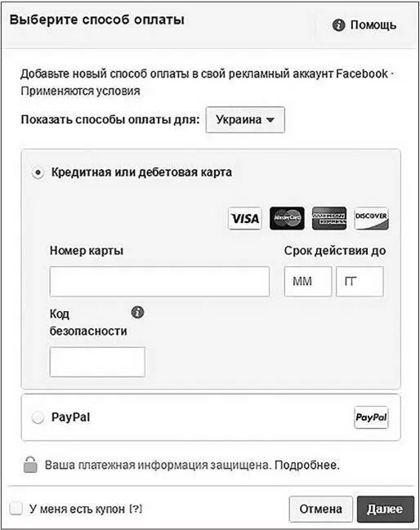Click the Далее button
This screenshot has height=530, width=420.
click(386, 509)
